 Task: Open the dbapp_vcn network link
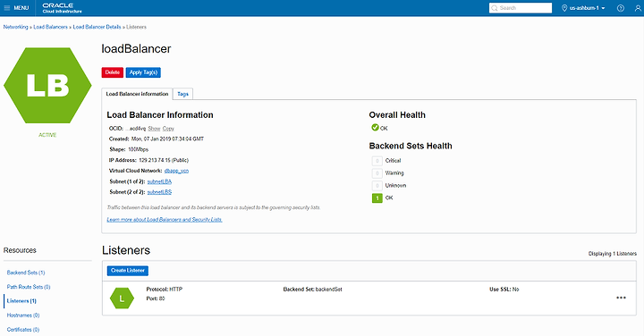pos(176,171)
